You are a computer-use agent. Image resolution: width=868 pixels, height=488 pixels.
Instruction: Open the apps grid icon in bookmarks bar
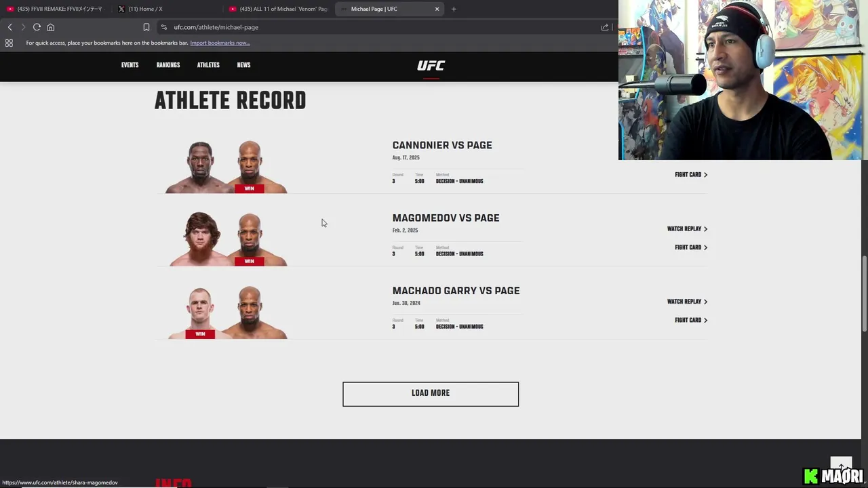tap(9, 43)
